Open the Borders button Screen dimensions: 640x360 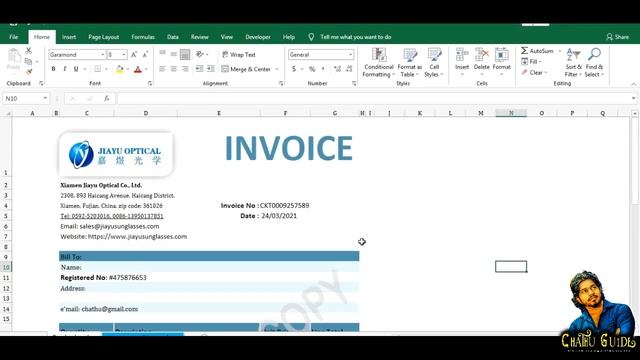click(98, 69)
